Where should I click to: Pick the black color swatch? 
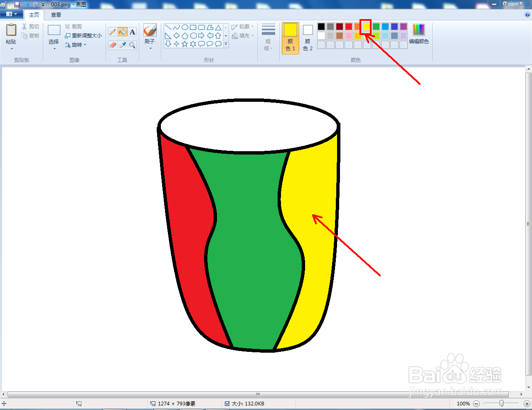click(x=321, y=27)
